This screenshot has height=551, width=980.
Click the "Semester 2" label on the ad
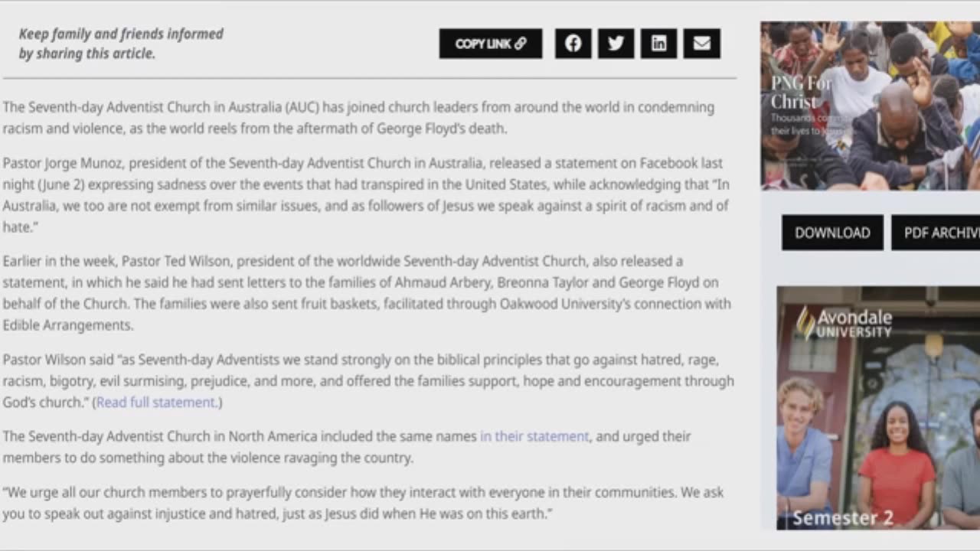[x=843, y=518]
